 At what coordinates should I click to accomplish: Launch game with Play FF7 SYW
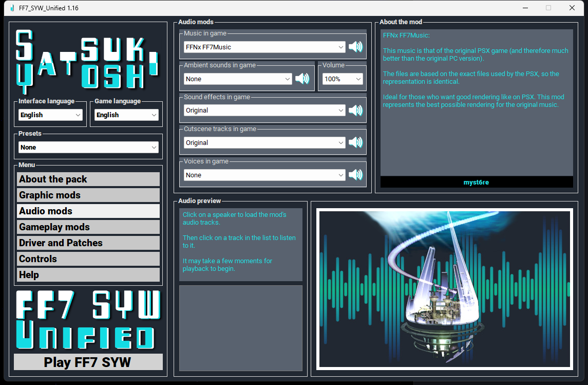88,362
